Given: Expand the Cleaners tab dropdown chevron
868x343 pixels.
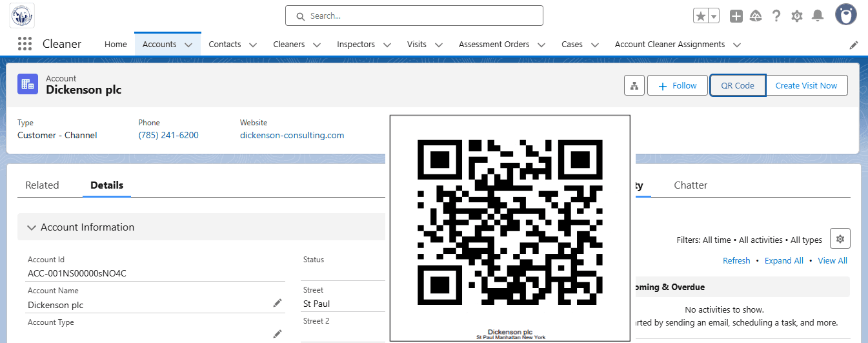Looking at the screenshot, I should [x=317, y=45].
